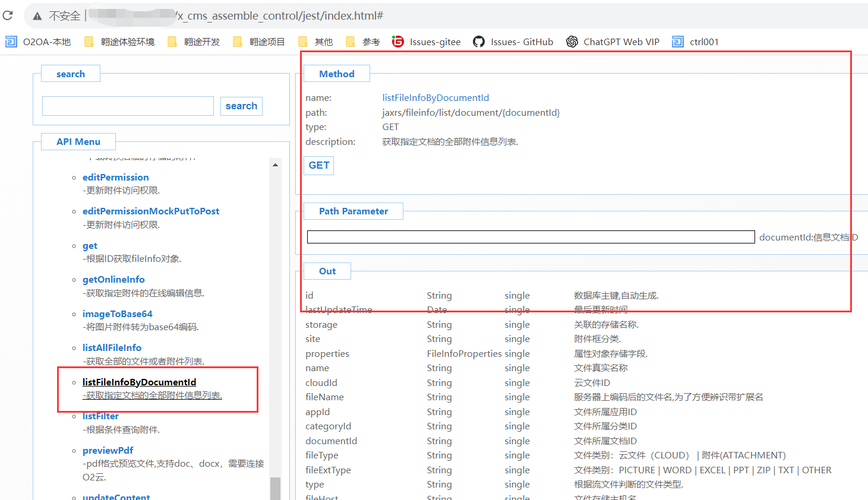Open the Issues- GitHub bookmark

(x=513, y=42)
